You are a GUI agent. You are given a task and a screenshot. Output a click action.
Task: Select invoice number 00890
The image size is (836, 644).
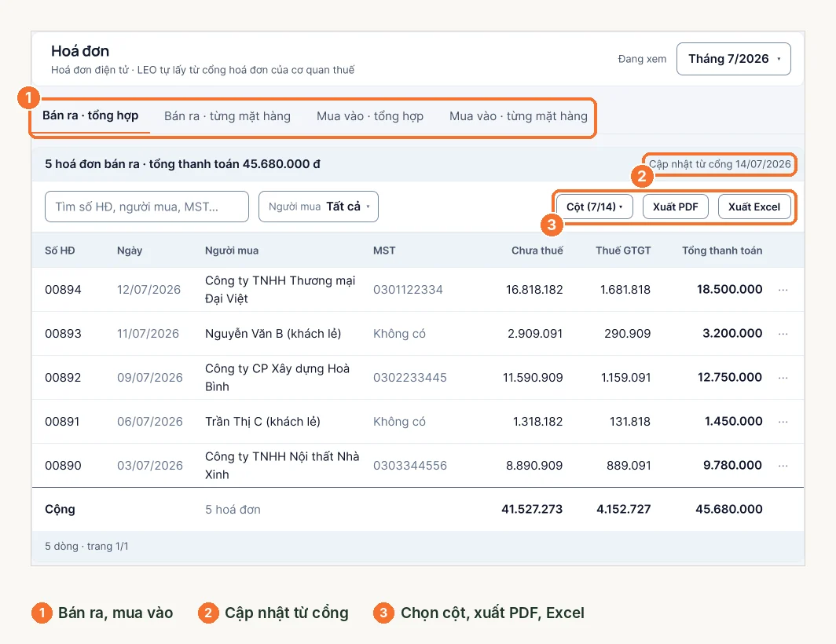click(x=63, y=466)
